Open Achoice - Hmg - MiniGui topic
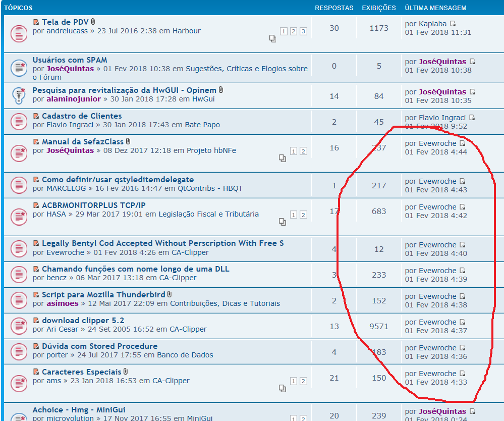This screenshot has height=421, width=504. click(79, 410)
